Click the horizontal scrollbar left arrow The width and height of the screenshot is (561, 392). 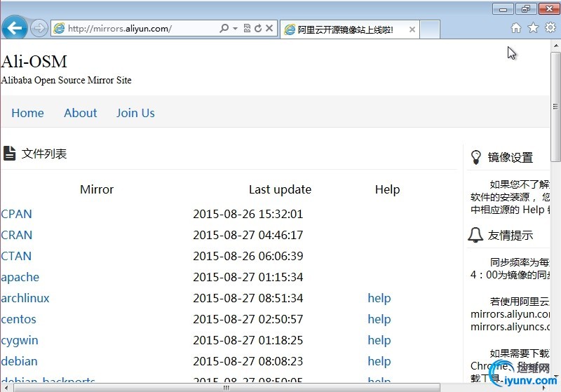(x=6, y=388)
